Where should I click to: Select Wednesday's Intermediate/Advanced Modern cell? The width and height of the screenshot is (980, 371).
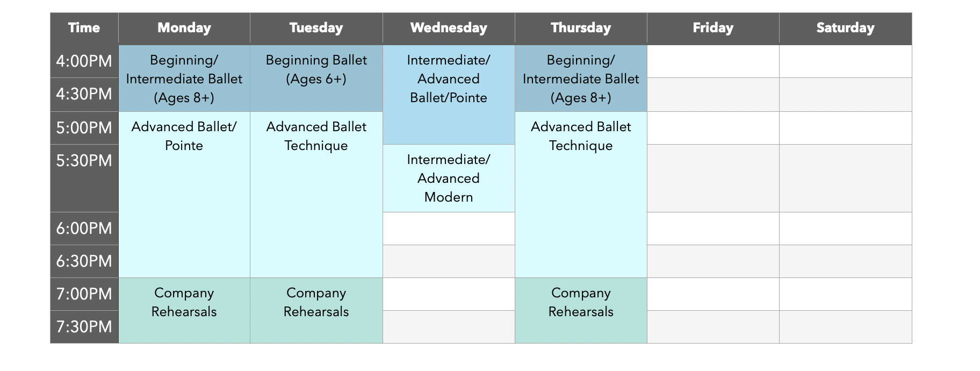(449, 178)
